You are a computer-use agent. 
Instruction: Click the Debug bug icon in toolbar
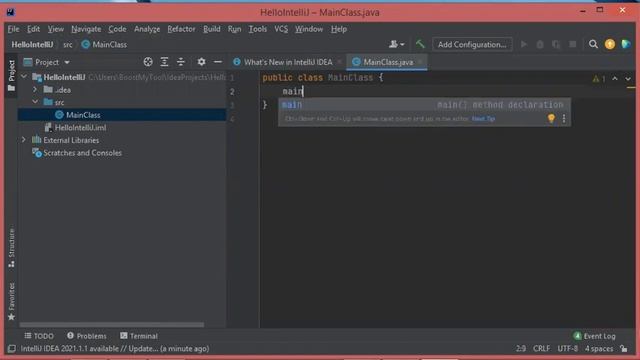tap(540, 44)
